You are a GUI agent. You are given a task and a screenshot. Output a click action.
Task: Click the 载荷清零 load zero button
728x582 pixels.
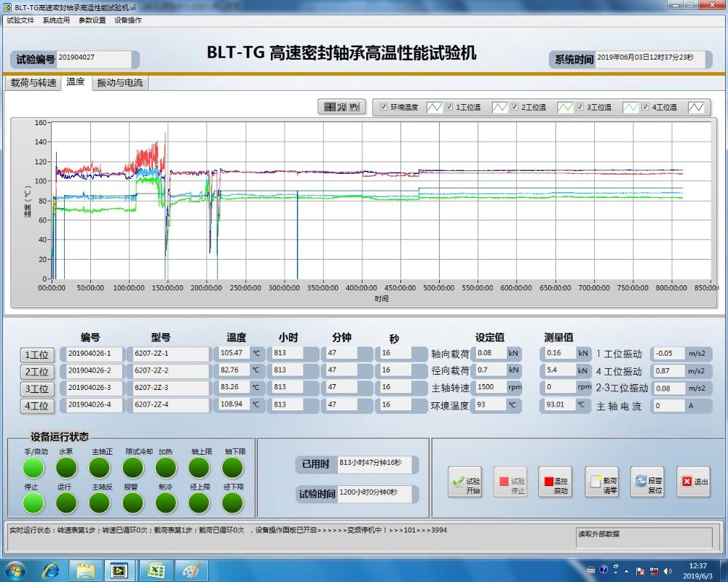click(x=601, y=482)
